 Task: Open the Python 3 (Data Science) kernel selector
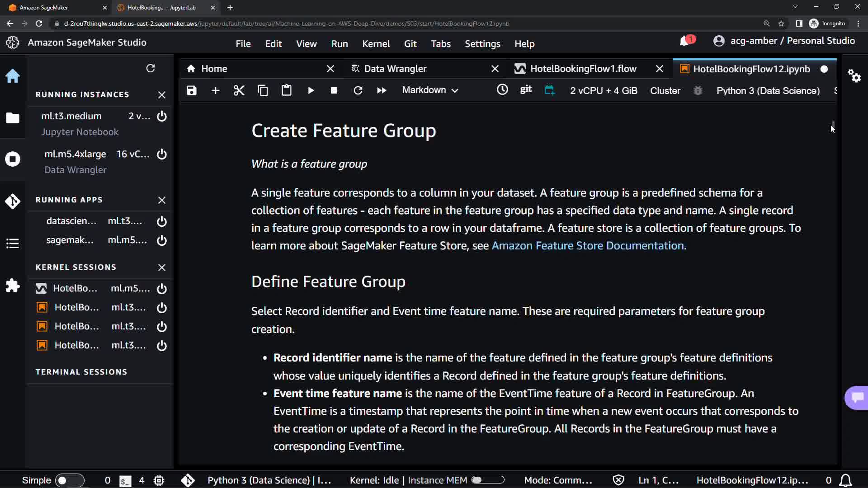click(768, 90)
